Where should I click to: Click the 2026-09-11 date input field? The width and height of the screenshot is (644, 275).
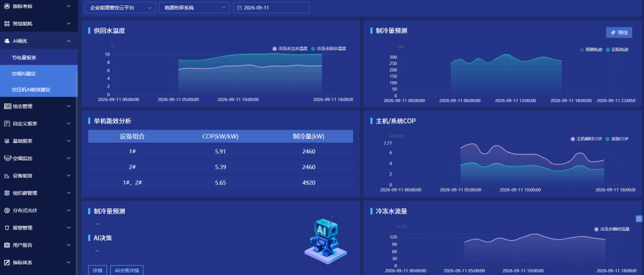coord(271,8)
